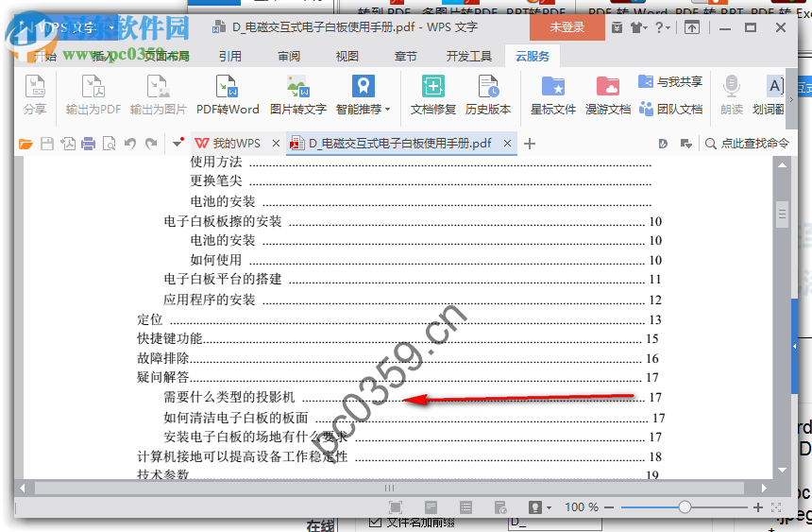Click 100 % zoom level
Screen dimensions: 812x532
(581, 507)
